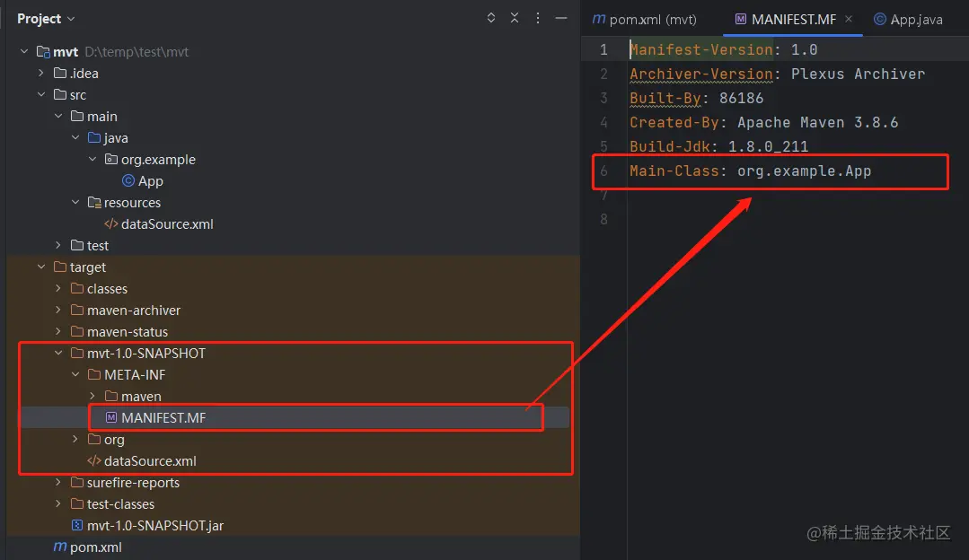Click the Collapse All icon in Project panel
Screen dimensions: 969x560
pos(515,18)
